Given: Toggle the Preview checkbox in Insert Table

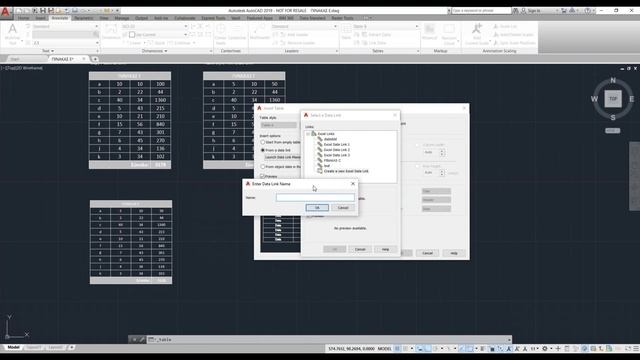Looking at the screenshot, I should (x=262, y=176).
